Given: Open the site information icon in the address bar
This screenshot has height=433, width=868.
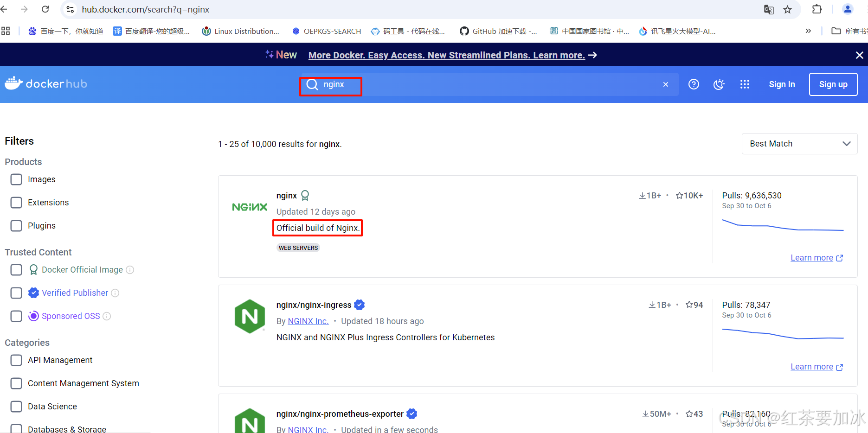Looking at the screenshot, I should click(x=70, y=9).
